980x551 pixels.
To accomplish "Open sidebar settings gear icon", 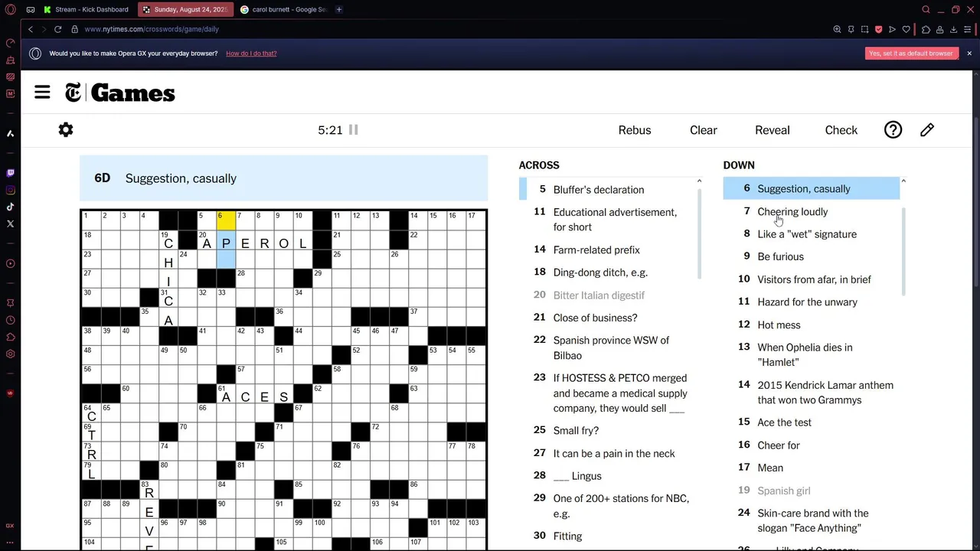I will 10,354.
